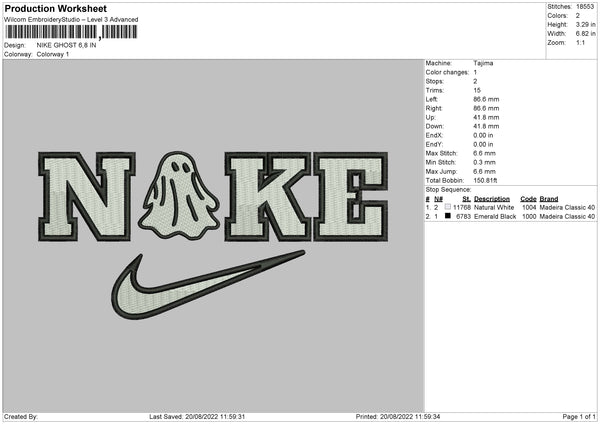Click the Min Stitch value 0.3 mm
This screenshot has width=600, height=424.
(484, 162)
